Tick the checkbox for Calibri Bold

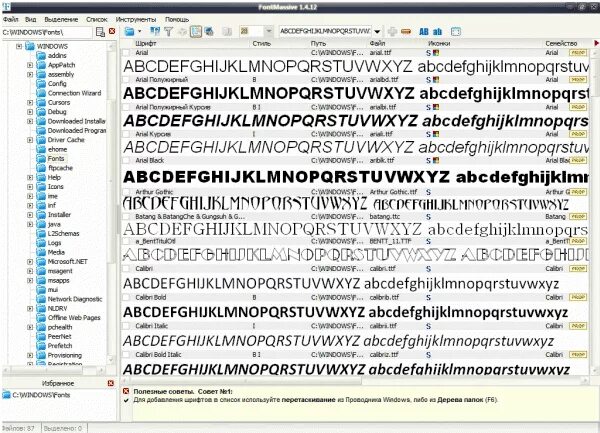[126, 297]
